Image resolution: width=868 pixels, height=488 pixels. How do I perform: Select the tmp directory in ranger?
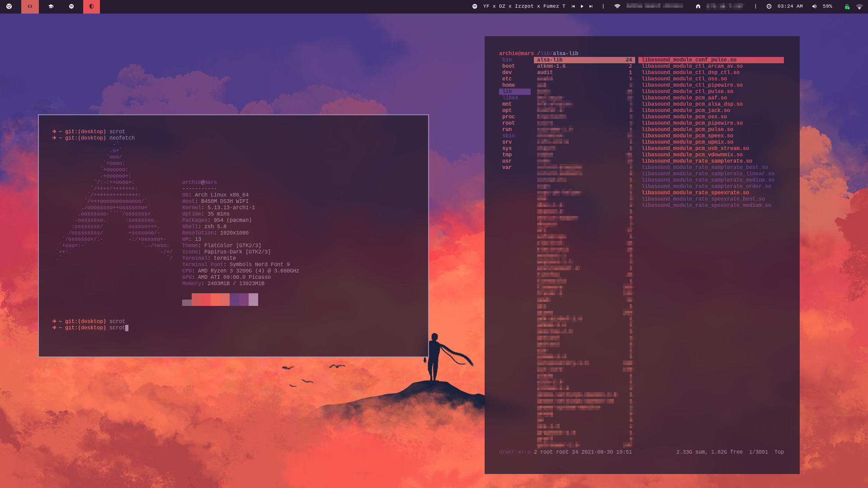tap(507, 155)
